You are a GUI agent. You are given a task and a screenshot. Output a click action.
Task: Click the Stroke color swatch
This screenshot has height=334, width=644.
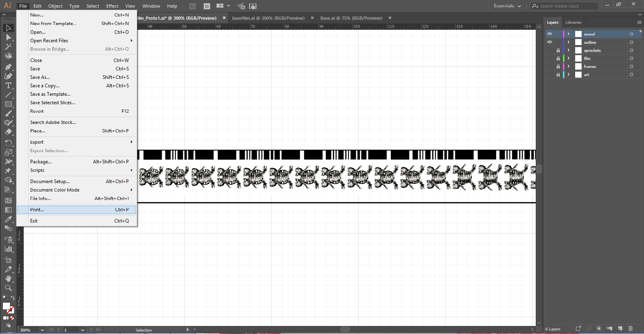11,310
